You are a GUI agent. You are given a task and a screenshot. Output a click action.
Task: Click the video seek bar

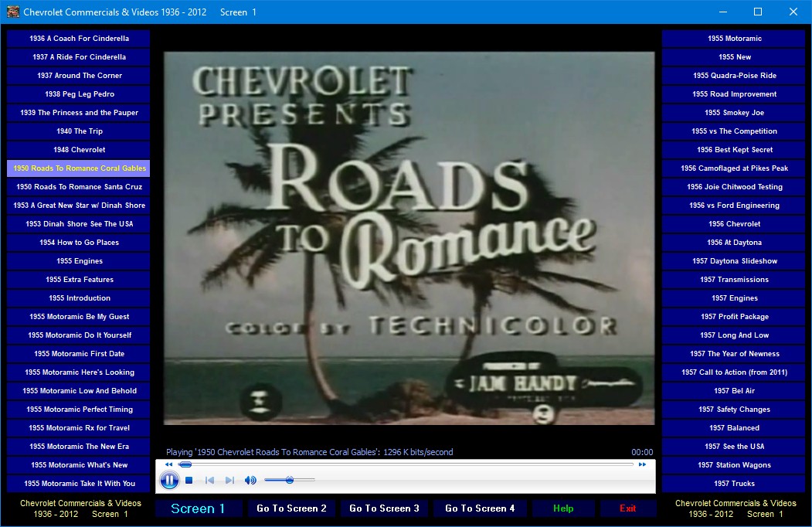[x=406, y=464]
